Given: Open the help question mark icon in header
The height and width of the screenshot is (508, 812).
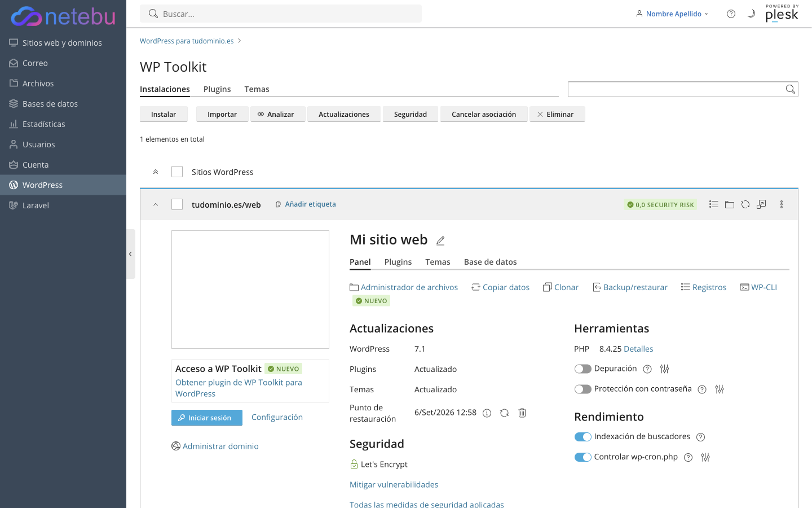Looking at the screenshot, I should click(731, 14).
